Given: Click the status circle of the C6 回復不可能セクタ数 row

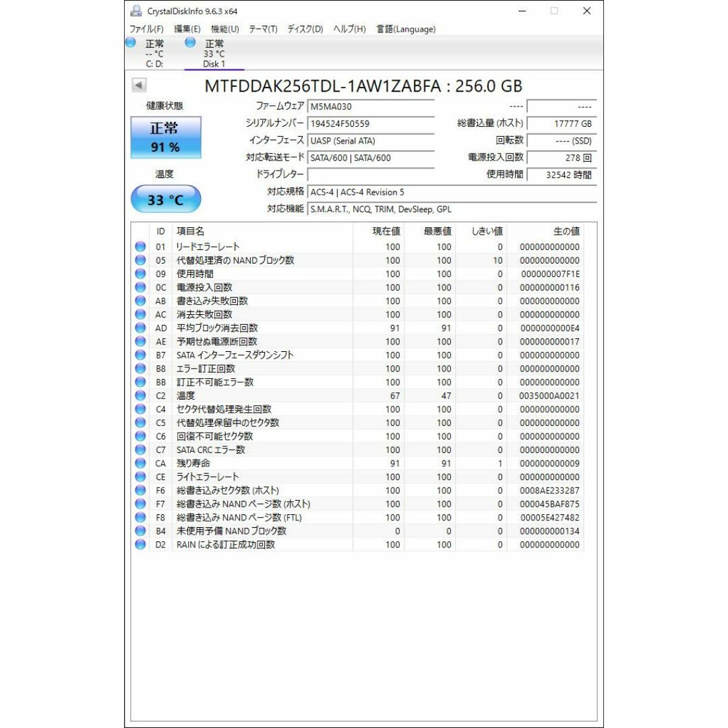Looking at the screenshot, I should (140, 436).
